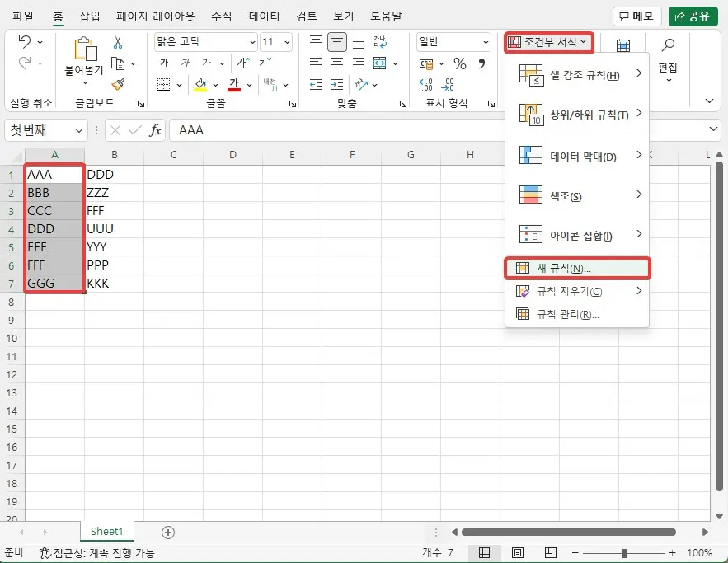The height and width of the screenshot is (563, 728).
Task: Click the Undo icon
Action: [x=22, y=40]
